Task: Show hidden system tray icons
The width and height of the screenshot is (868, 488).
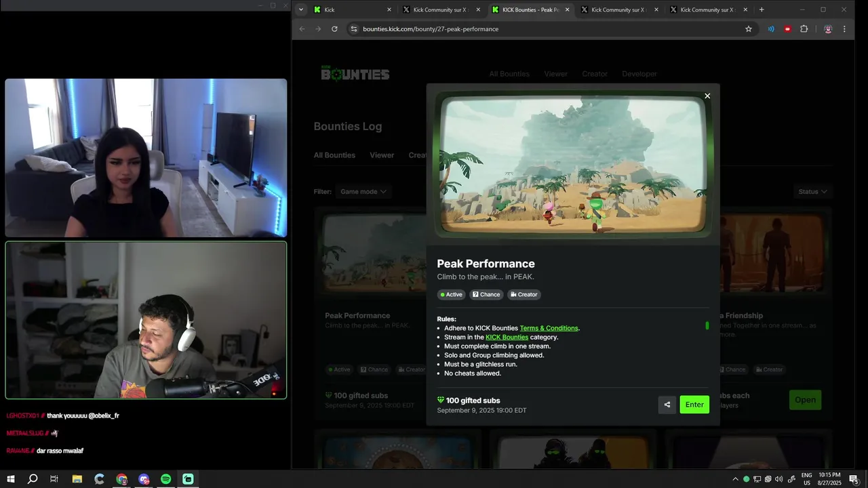Action: [736, 479]
